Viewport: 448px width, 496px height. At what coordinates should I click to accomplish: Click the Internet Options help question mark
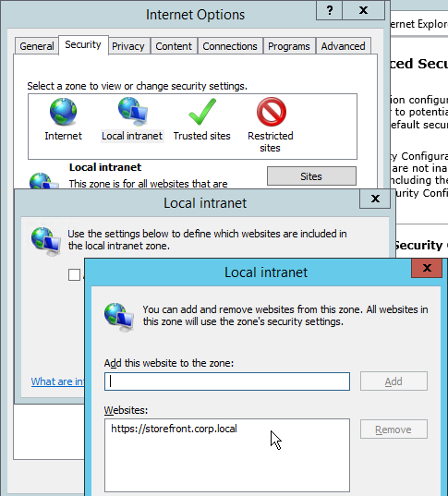coord(330,10)
